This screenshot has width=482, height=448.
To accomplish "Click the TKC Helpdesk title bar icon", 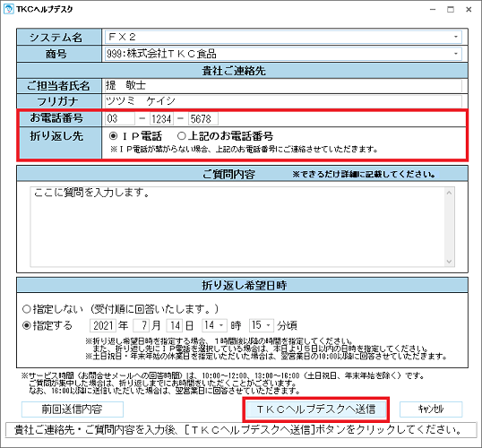I will point(9,9).
